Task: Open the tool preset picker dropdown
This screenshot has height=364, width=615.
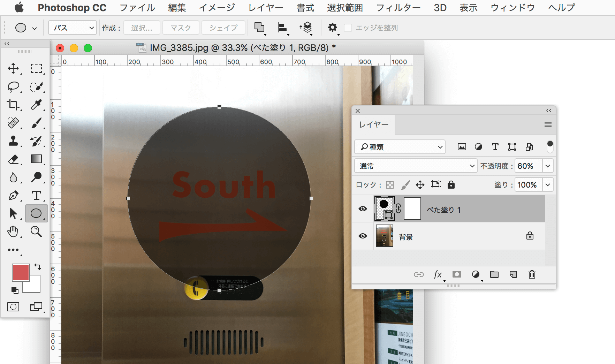Action: tap(35, 28)
